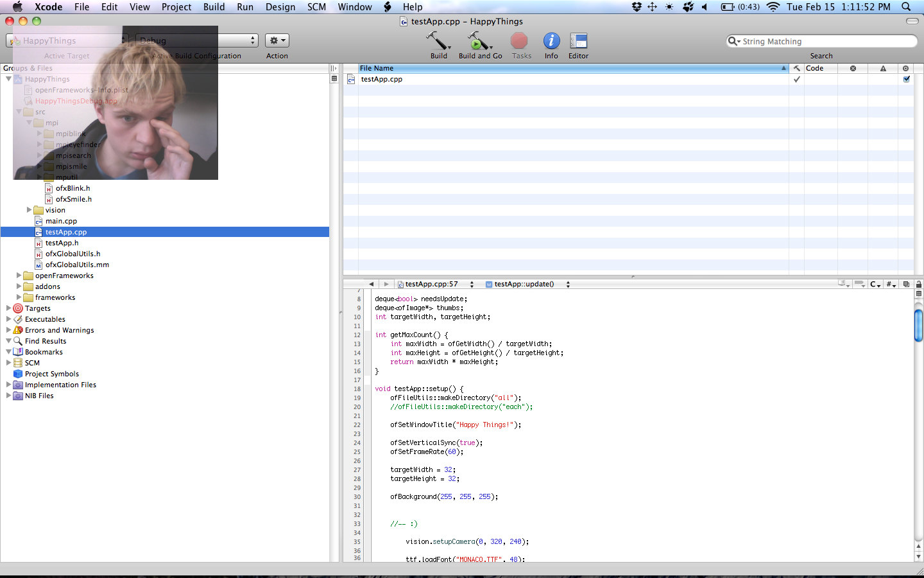Click the Spotlight magnifier icon
This screenshot has height=578, width=924.
(x=906, y=7)
